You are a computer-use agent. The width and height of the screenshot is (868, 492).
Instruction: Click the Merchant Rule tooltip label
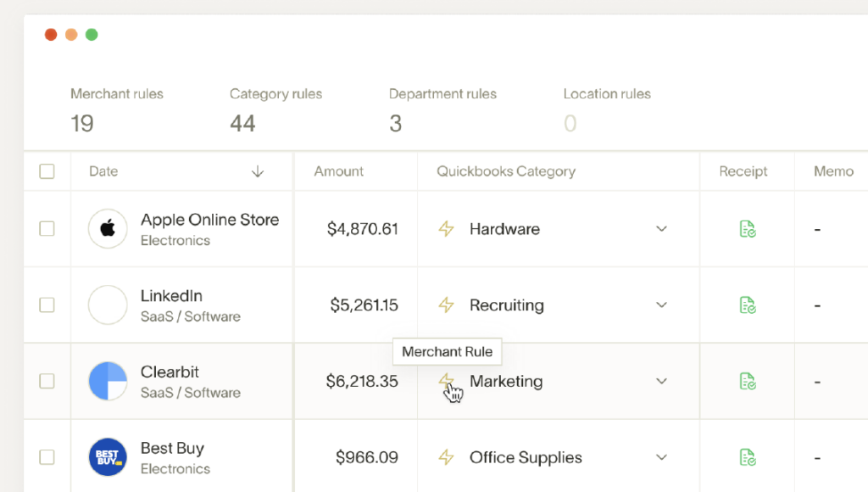click(x=448, y=352)
